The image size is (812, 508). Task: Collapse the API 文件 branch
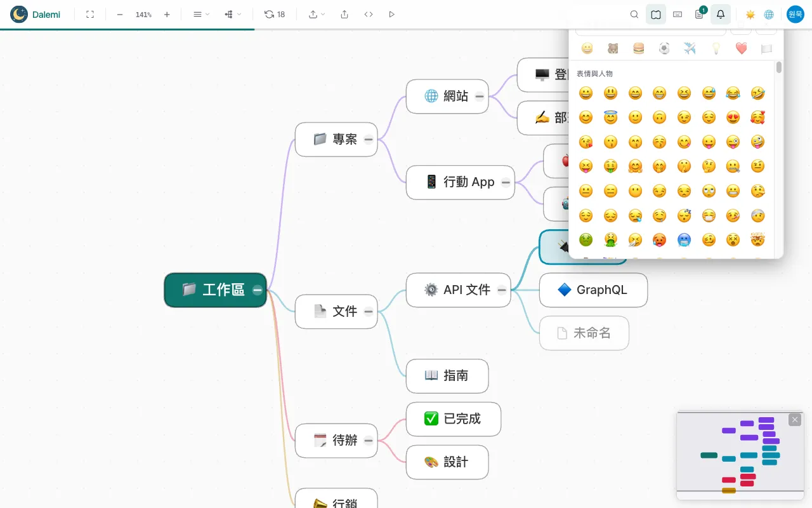[501, 290]
